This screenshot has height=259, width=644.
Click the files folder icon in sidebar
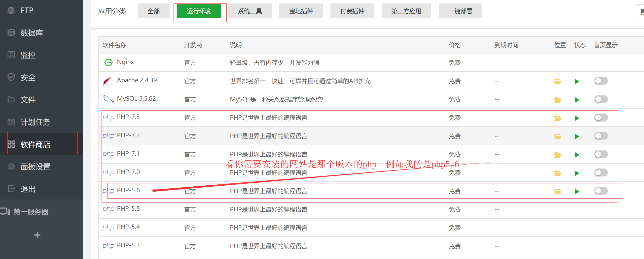(x=11, y=99)
